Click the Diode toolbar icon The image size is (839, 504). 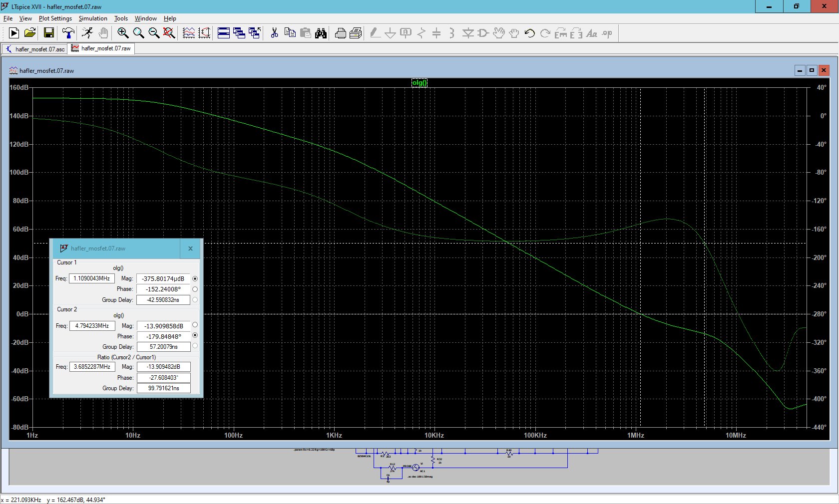[468, 33]
